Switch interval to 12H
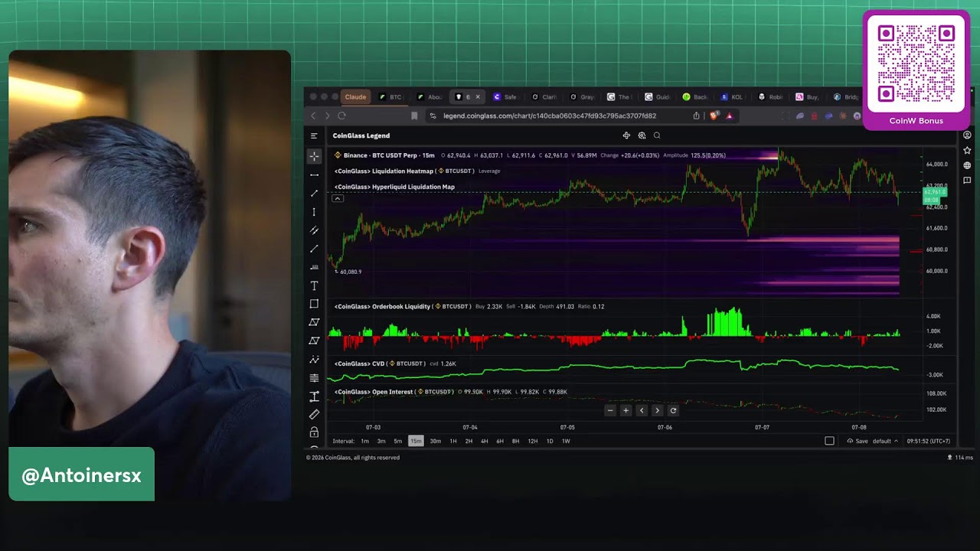The height and width of the screenshot is (551, 980). point(533,441)
